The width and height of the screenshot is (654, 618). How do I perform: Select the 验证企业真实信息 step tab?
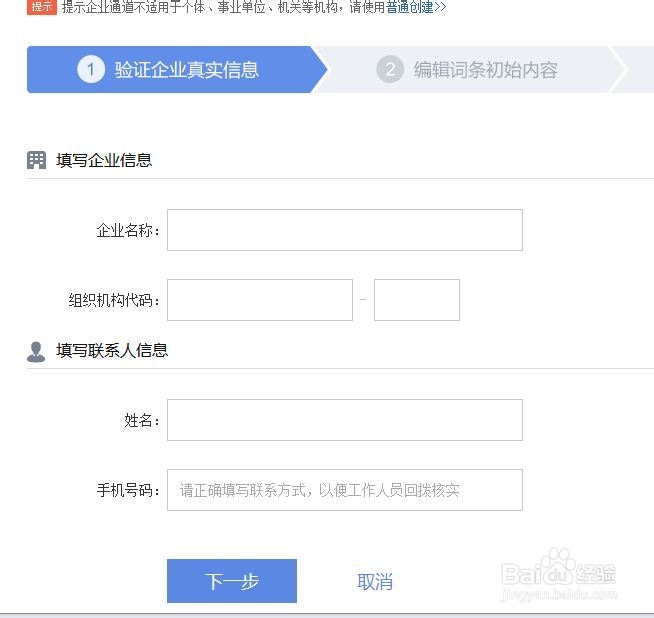186,70
